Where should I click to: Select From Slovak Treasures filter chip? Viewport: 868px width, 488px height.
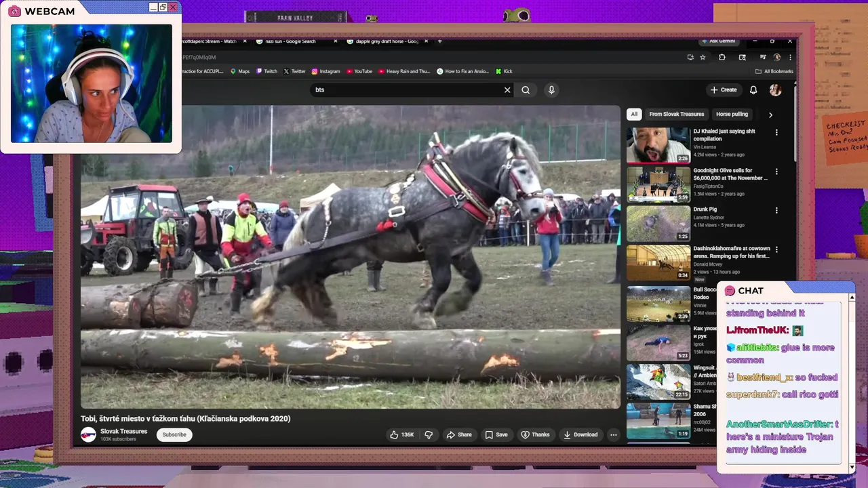677,115
